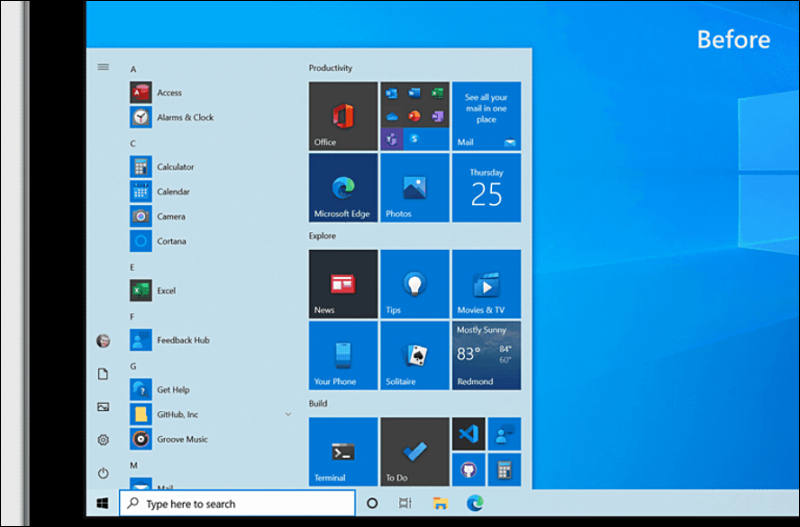The height and width of the screenshot is (527, 800).
Task: Open the Tips tile
Action: [415, 284]
